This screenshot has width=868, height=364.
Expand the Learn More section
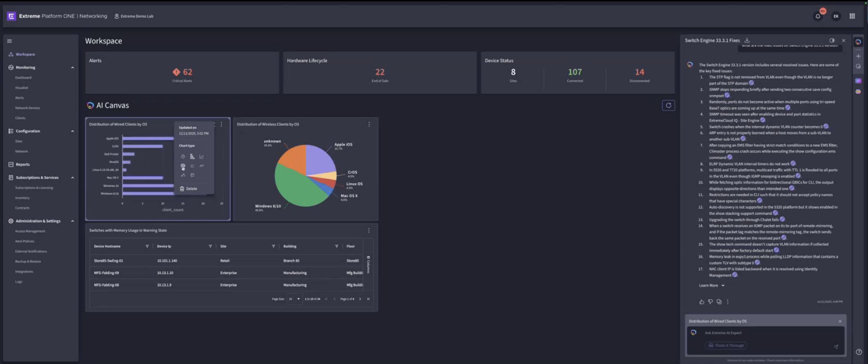point(712,286)
